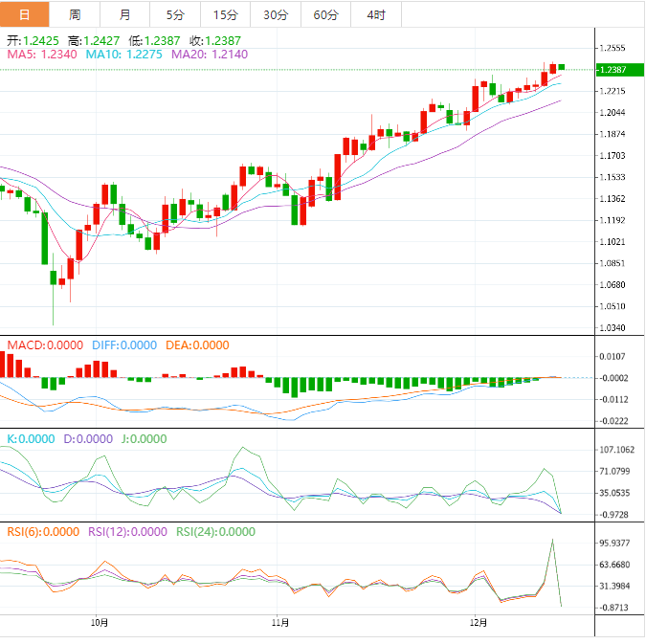
Task: Click the 11月 date axis marker
Action: [279, 622]
